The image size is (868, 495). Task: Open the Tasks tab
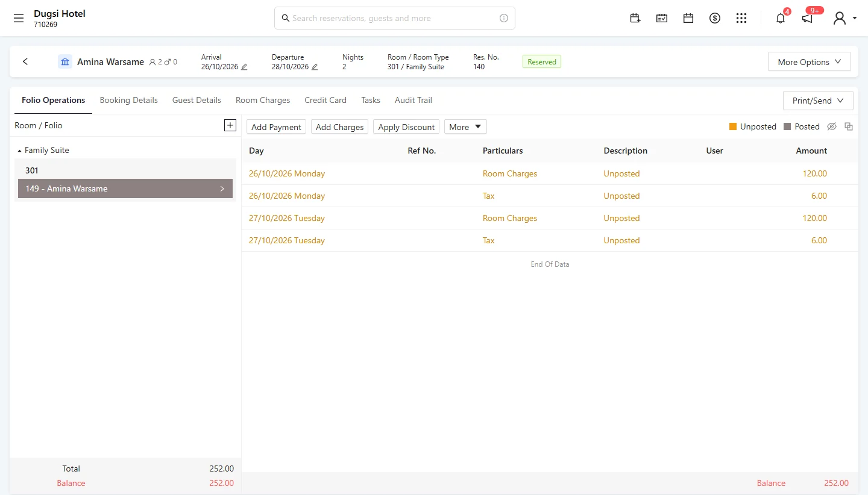point(371,100)
